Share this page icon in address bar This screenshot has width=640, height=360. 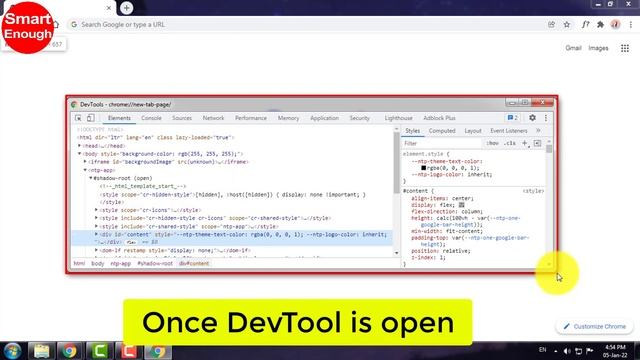click(x=551, y=24)
